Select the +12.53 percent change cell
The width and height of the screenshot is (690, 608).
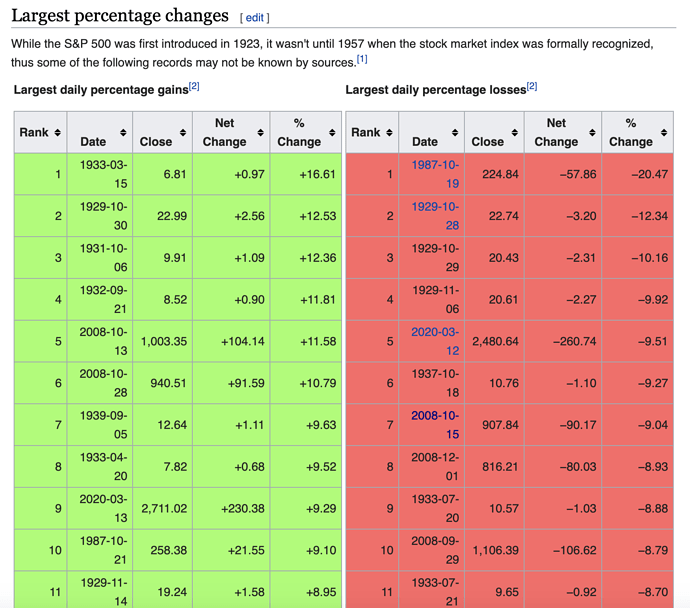click(x=306, y=216)
